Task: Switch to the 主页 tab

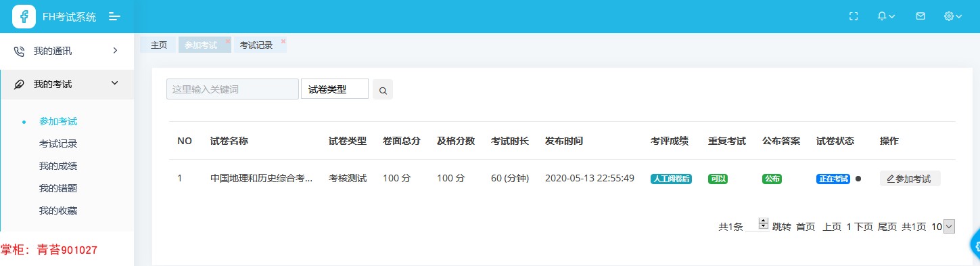Action: pyautogui.click(x=158, y=45)
